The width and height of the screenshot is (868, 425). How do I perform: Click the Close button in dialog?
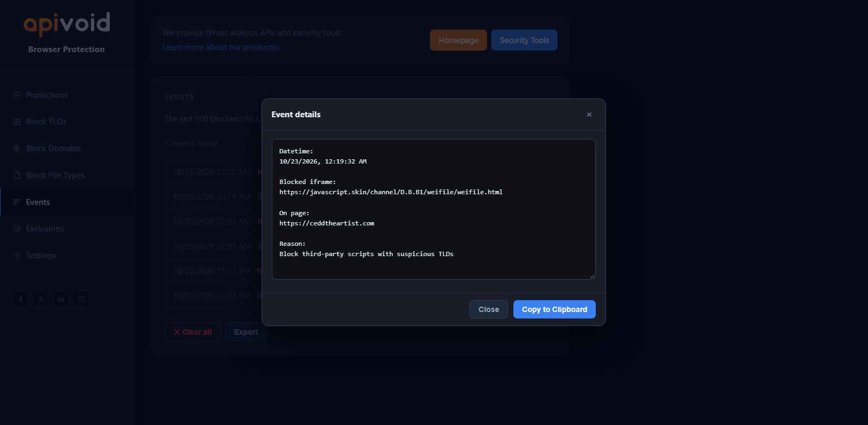489,309
